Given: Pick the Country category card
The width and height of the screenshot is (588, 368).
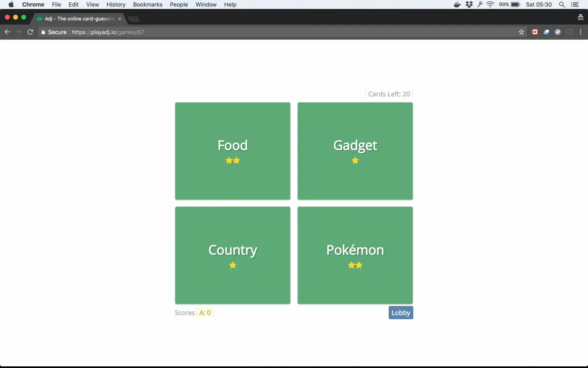Looking at the screenshot, I should pos(233,255).
